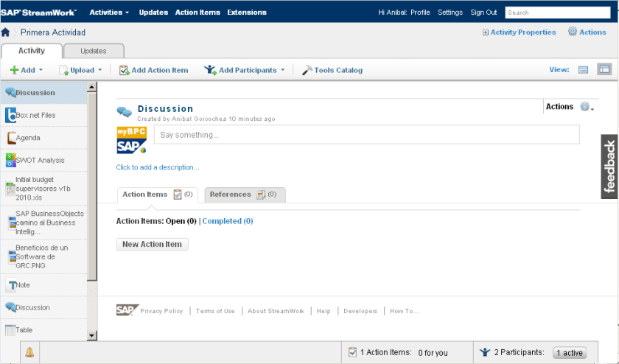Show Completed action items link

pyautogui.click(x=228, y=221)
